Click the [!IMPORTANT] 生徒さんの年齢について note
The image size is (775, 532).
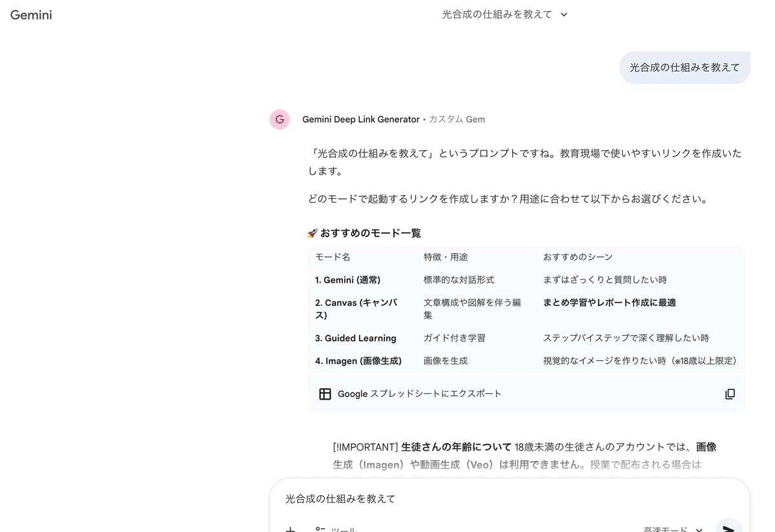coord(524,455)
